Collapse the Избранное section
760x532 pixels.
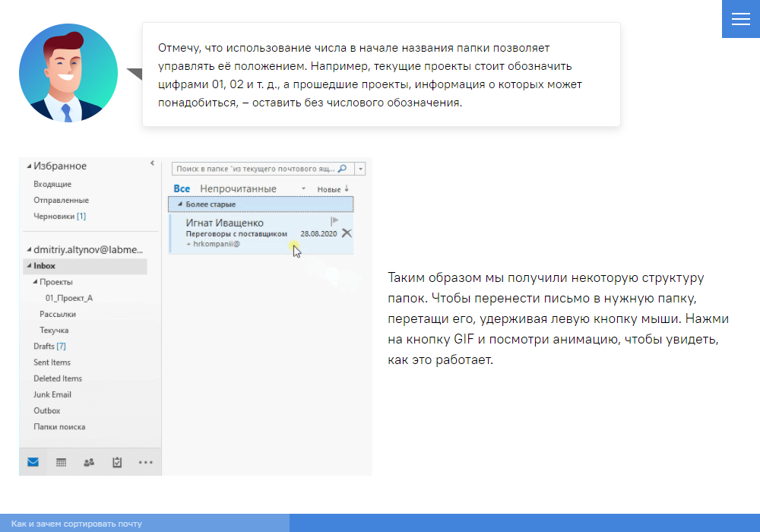pos(29,166)
